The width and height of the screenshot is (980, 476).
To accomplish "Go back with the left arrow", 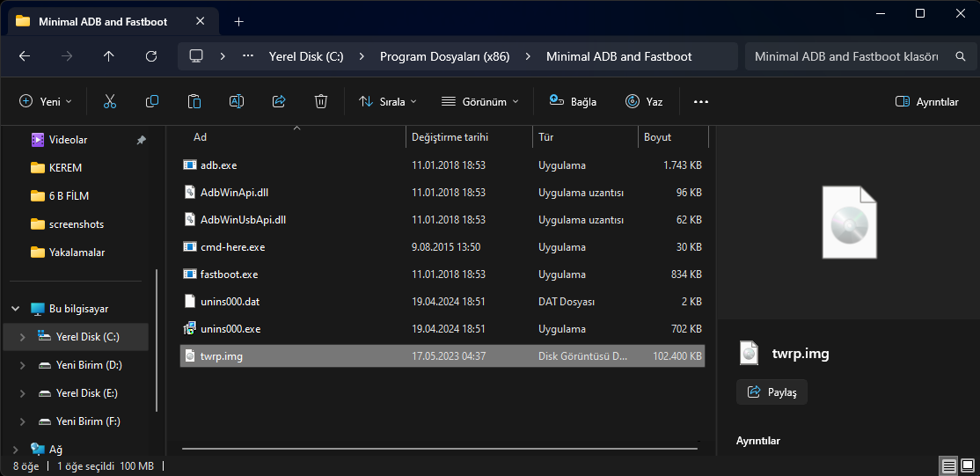I will pos(25,56).
